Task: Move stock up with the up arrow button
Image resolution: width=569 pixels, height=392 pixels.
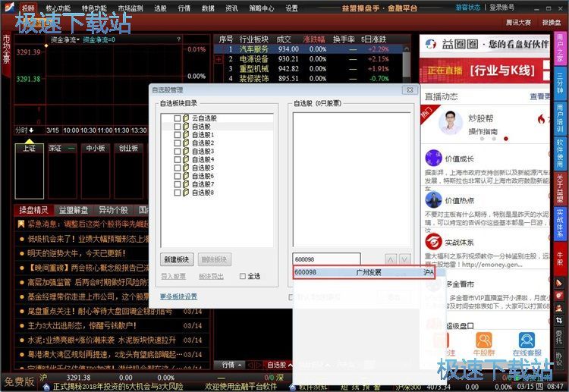Action: (391, 259)
